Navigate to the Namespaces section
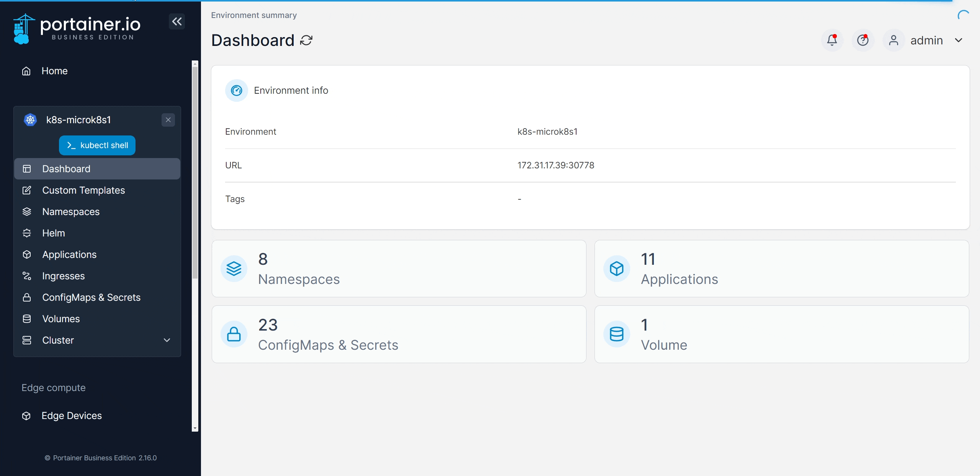This screenshot has width=980, height=476. 70,211
